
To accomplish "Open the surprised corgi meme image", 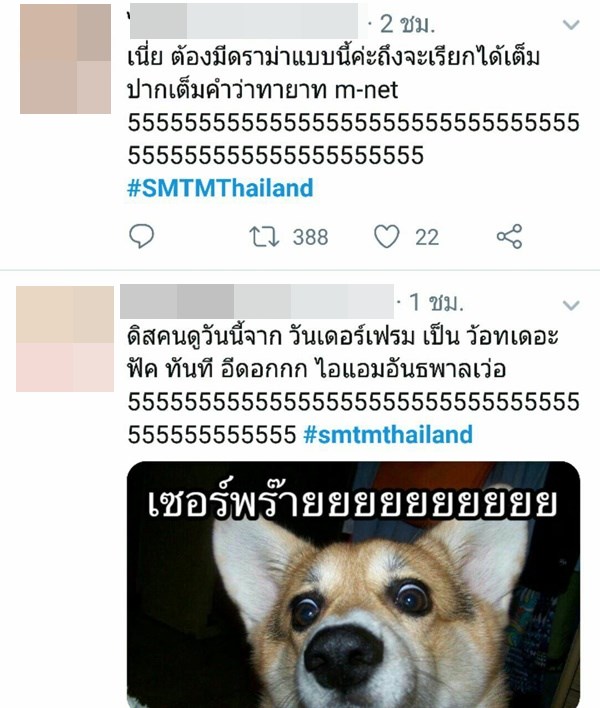I will pos(353,584).
